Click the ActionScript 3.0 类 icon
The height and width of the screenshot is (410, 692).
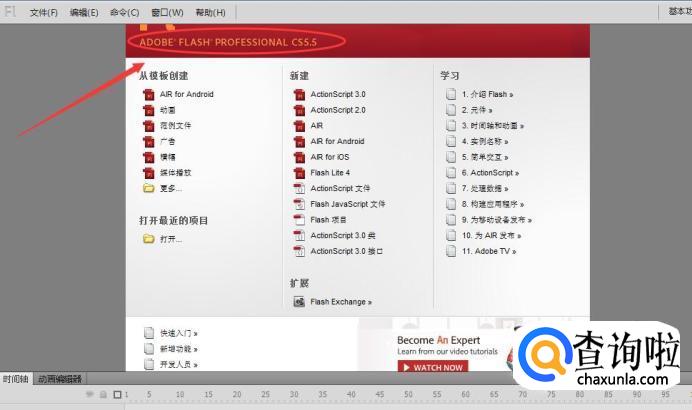click(299, 236)
